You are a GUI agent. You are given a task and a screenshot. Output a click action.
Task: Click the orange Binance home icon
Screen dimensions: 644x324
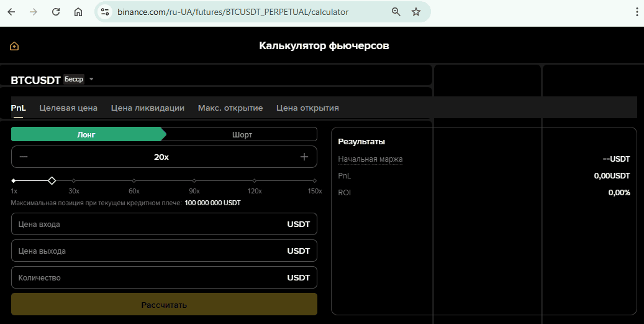click(14, 46)
